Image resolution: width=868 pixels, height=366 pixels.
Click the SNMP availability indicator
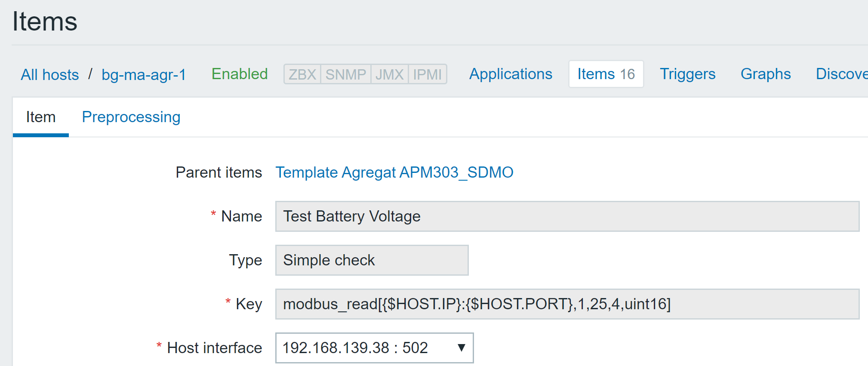[x=345, y=74]
